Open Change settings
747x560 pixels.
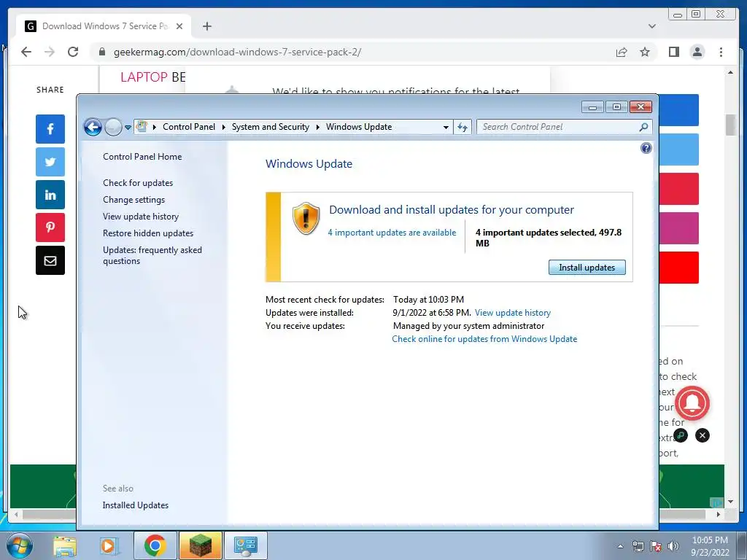click(x=134, y=200)
